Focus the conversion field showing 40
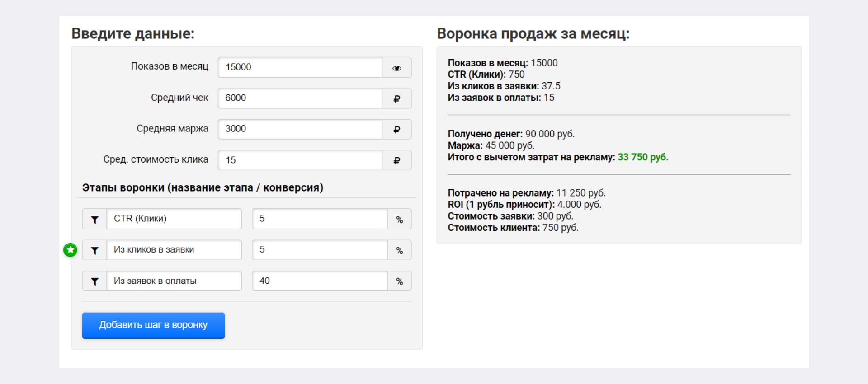 click(320, 281)
